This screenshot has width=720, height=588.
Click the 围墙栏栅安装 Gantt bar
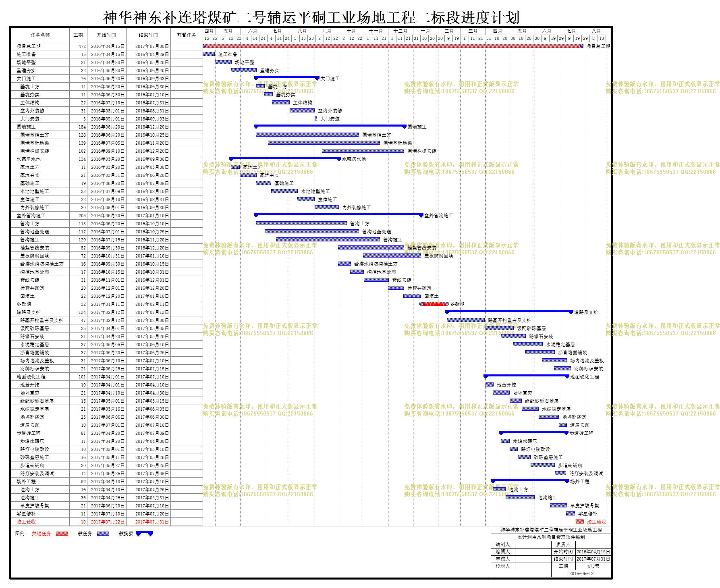[363, 151]
